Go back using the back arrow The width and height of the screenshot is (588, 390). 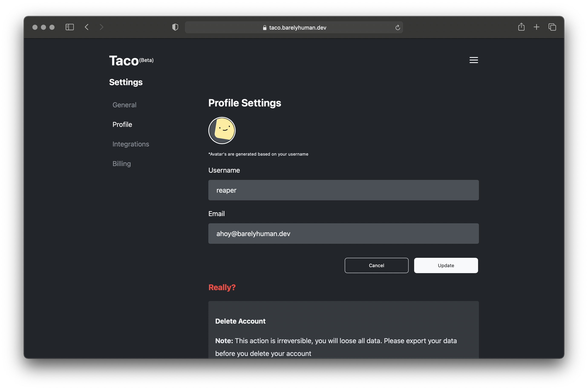(87, 27)
